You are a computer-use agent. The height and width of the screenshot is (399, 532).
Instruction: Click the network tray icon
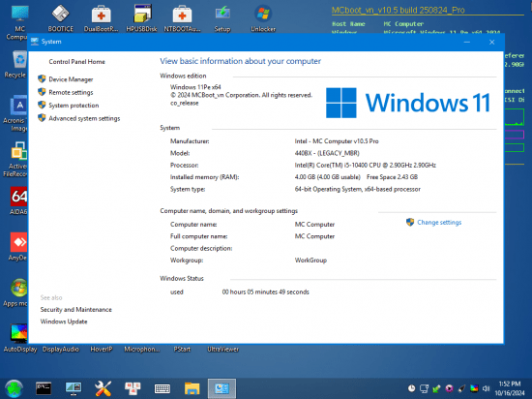tap(424, 388)
